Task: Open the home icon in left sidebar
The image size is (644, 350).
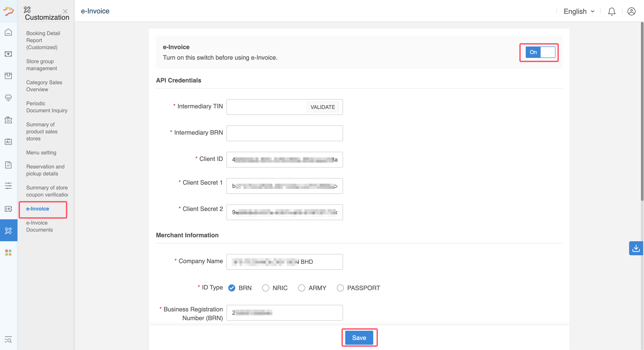Action: click(9, 32)
